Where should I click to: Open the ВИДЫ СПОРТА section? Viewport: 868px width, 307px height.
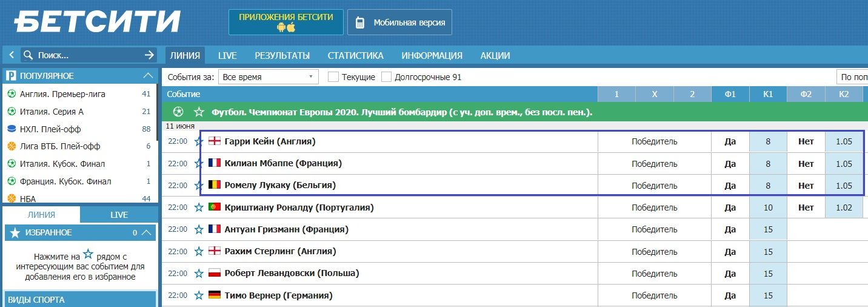[x=80, y=300]
